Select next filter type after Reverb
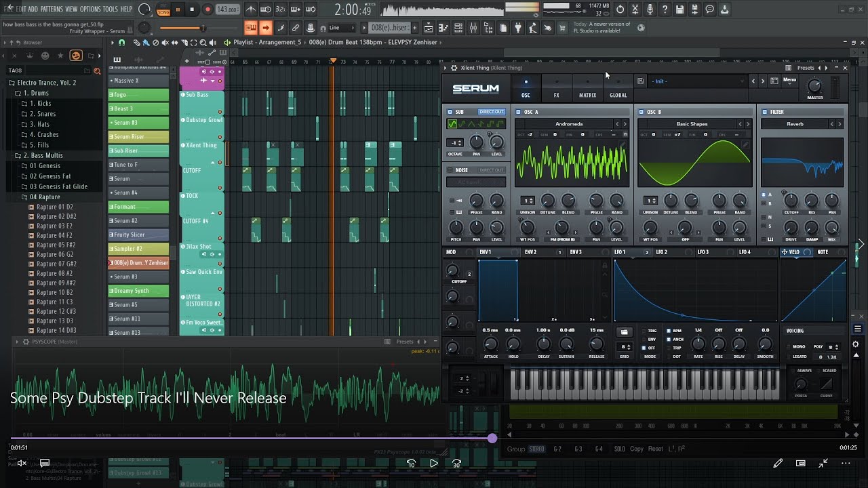Viewport: 868px width, 488px height. pos(840,124)
